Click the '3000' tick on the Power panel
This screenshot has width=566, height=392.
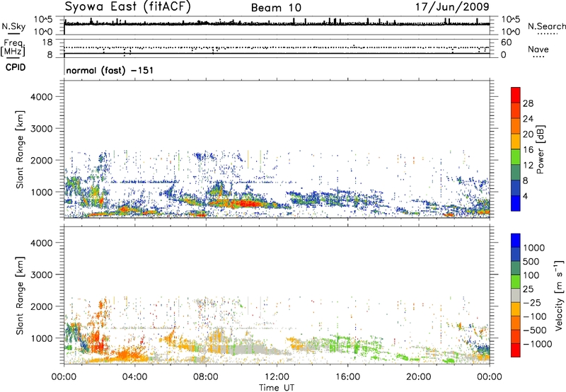(42, 129)
